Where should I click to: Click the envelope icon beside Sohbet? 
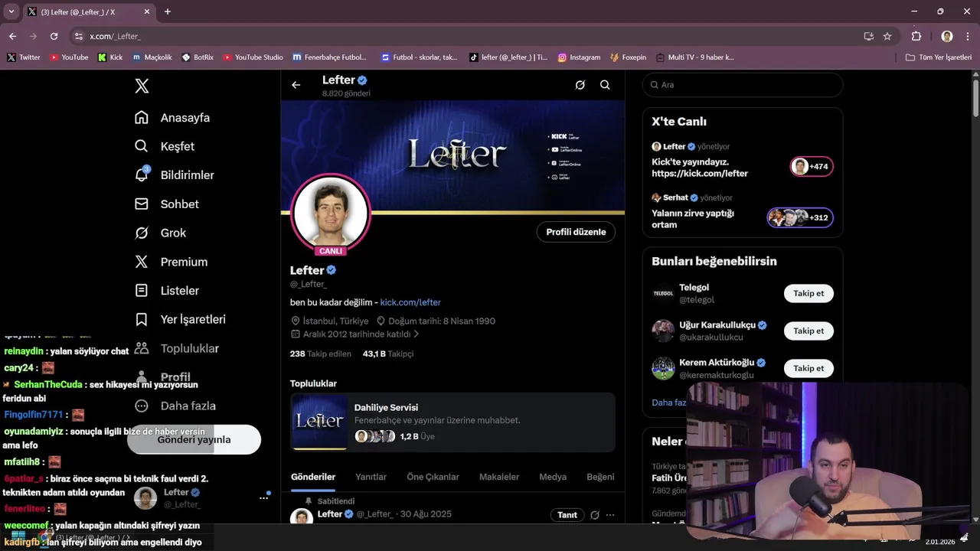[x=142, y=204]
